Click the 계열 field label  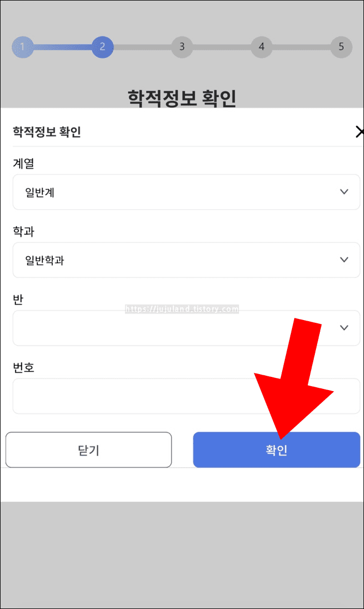(x=23, y=163)
